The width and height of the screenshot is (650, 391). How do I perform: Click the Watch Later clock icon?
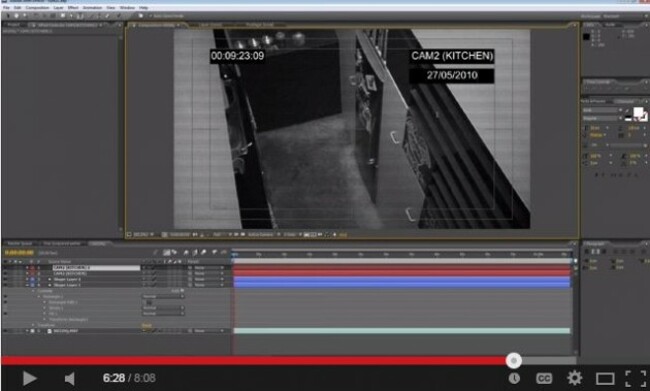(x=514, y=378)
